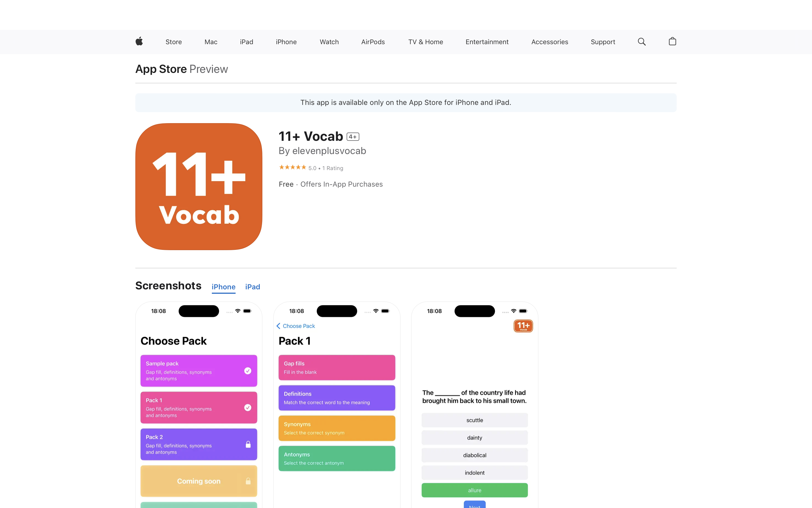Toggle Pack 2 lock visibility
The image size is (812, 508).
248,444
